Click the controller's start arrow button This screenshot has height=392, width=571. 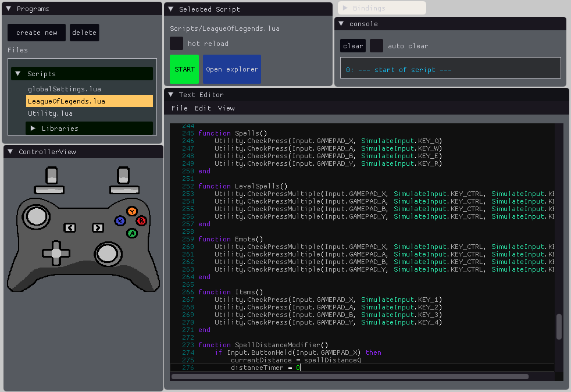98,228
